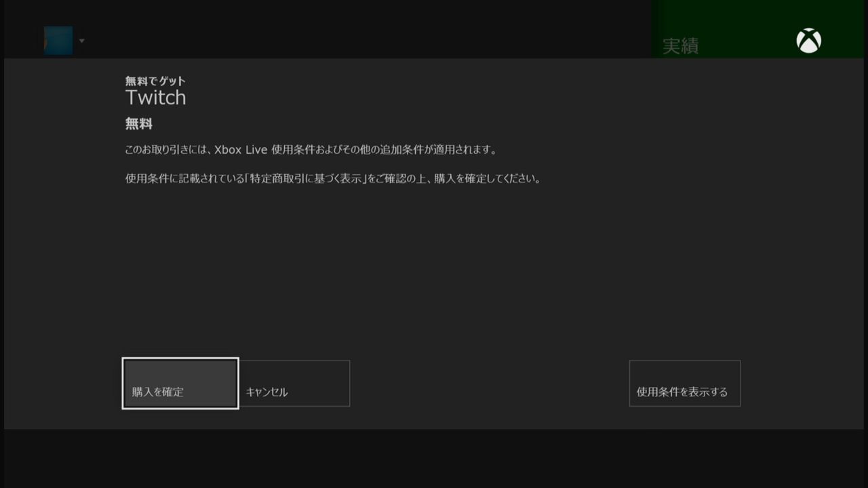Click the 使用条件を表示する label text

pos(682,392)
